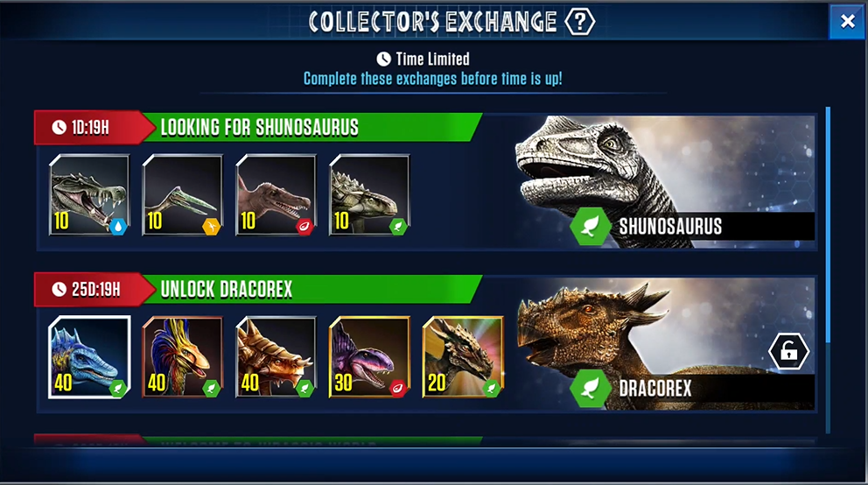
Task: Select the aquatic creature card with water badge
Action: (x=89, y=195)
